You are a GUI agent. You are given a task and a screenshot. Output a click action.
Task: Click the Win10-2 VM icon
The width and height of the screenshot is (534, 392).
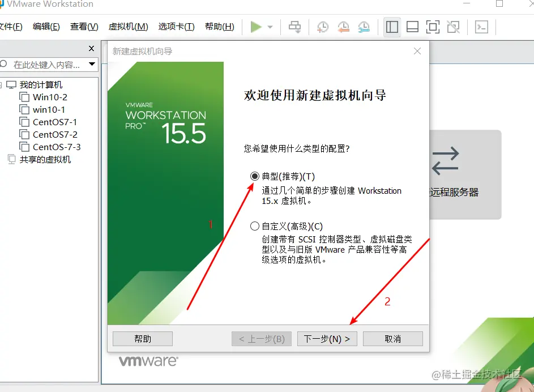click(x=24, y=97)
